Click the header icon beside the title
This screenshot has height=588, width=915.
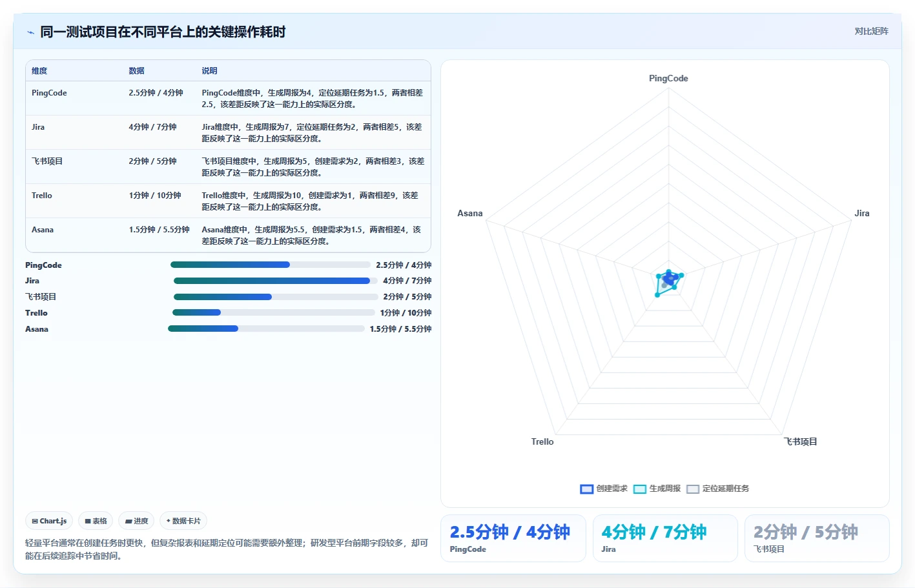pos(30,32)
